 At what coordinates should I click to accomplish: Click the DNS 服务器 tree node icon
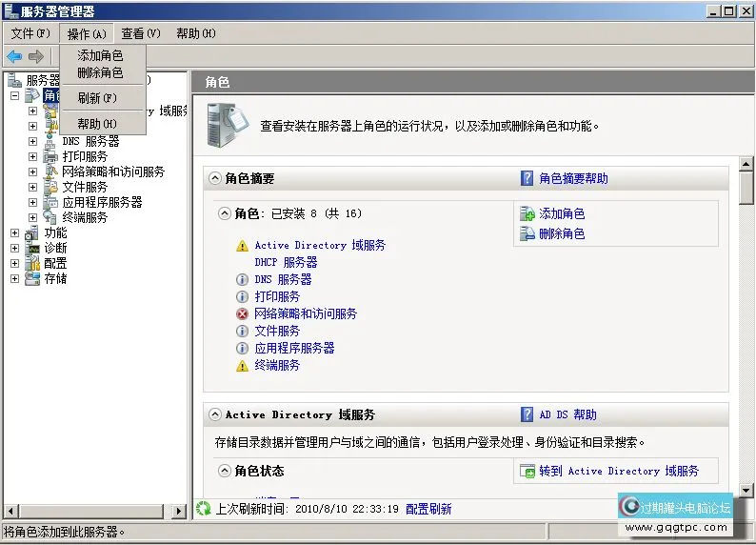(50, 141)
